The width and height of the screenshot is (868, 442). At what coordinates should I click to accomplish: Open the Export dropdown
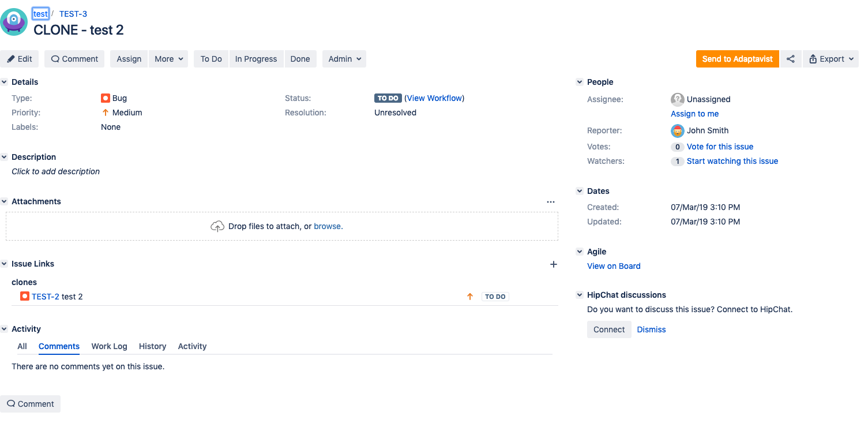click(x=831, y=59)
